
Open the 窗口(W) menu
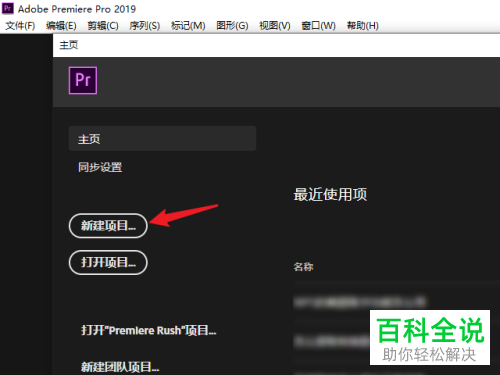click(318, 26)
